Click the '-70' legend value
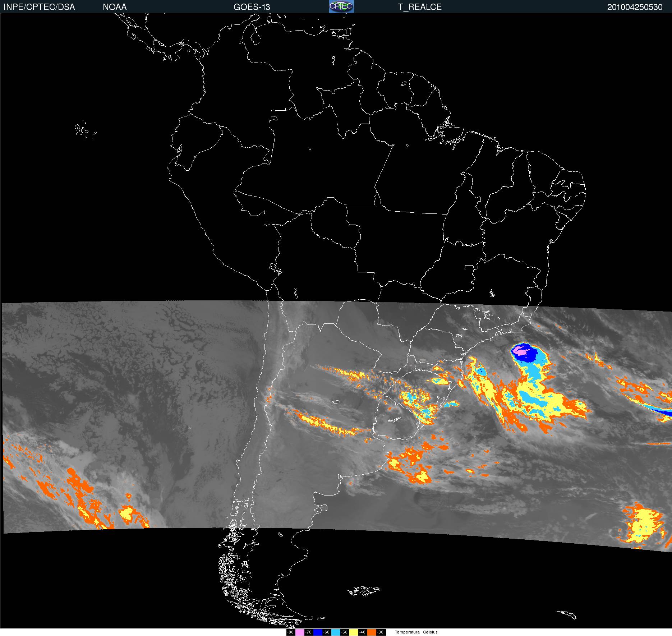Viewport: 672px width, 636px height. pos(308,632)
